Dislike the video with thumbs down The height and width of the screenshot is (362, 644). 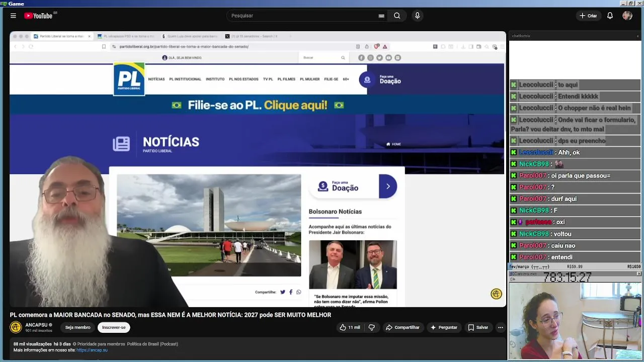pyautogui.click(x=371, y=327)
